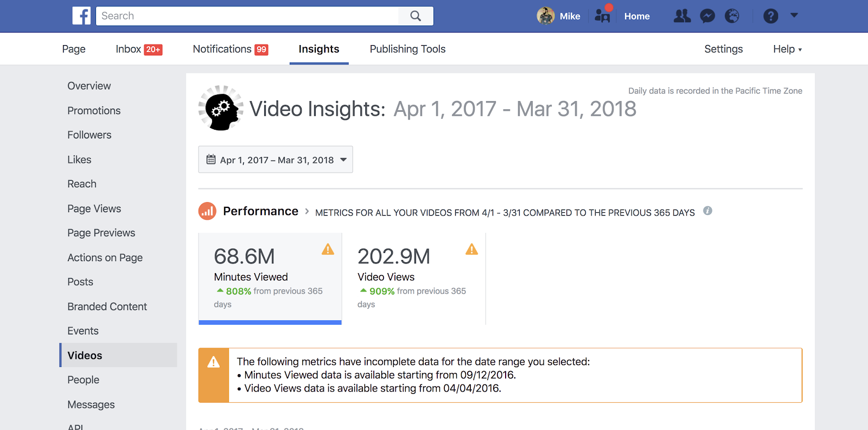This screenshot has width=868, height=430.
Task: Open Messages in the sidebar
Action: pyautogui.click(x=91, y=404)
